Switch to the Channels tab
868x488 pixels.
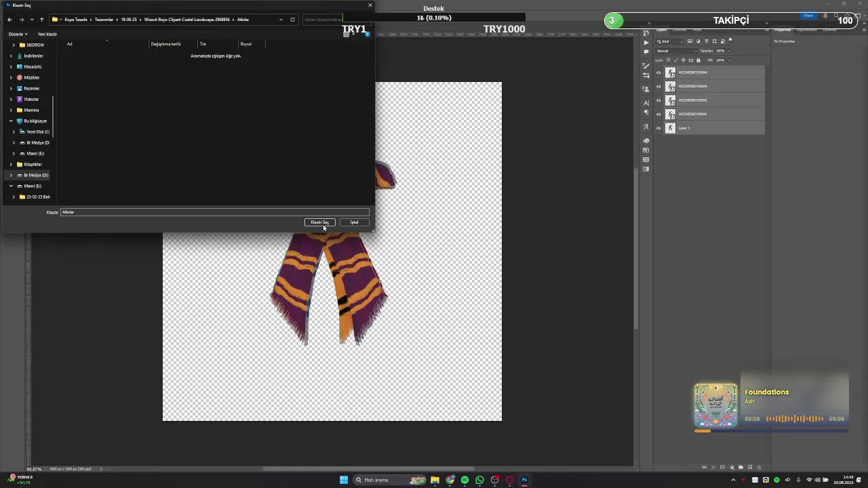point(679,30)
